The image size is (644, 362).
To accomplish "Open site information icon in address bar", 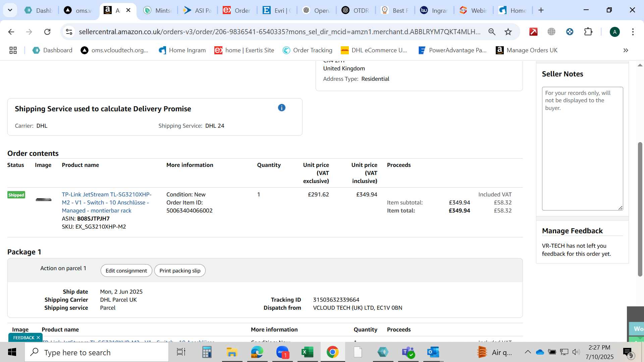I will pos(69,32).
